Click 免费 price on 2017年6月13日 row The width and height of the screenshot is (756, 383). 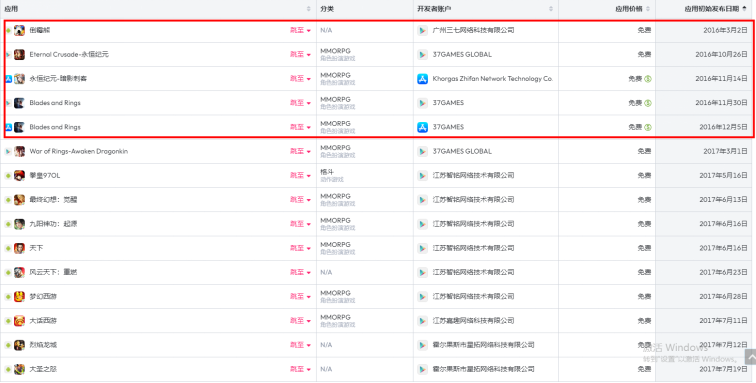[x=644, y=200]
